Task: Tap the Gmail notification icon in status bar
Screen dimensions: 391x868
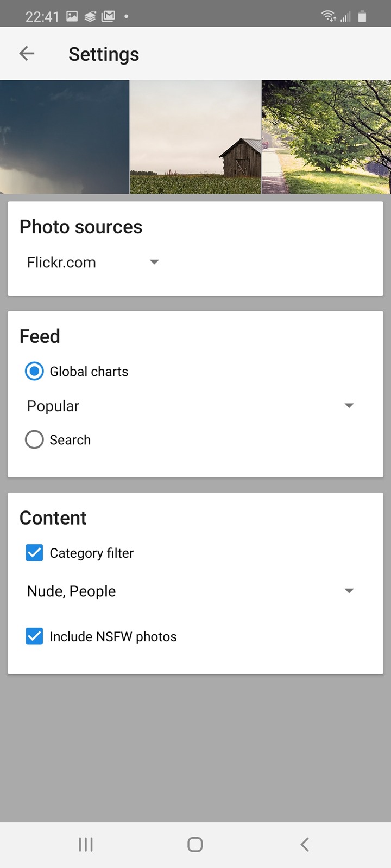Action: [109, 16]
